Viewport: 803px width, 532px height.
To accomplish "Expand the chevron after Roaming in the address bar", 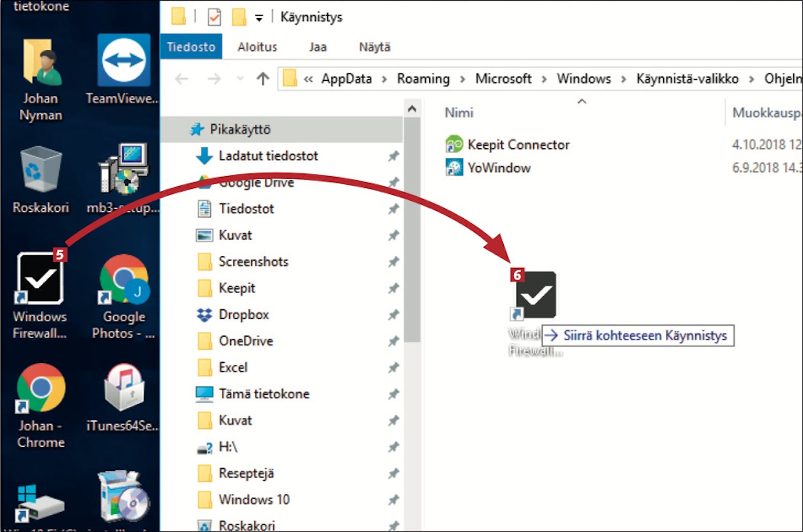I will [463, 80].
